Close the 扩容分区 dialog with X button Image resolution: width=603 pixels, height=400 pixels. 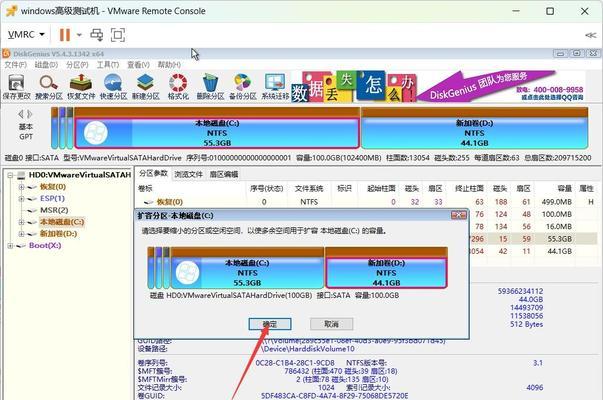[x=458, y=215]
